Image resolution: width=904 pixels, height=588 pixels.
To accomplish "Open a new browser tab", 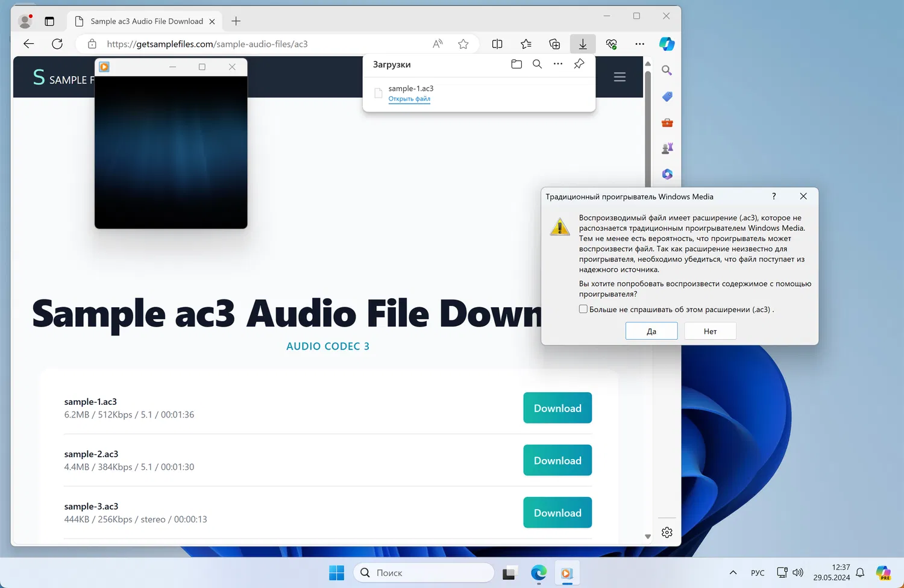I will tap(236, 21).
